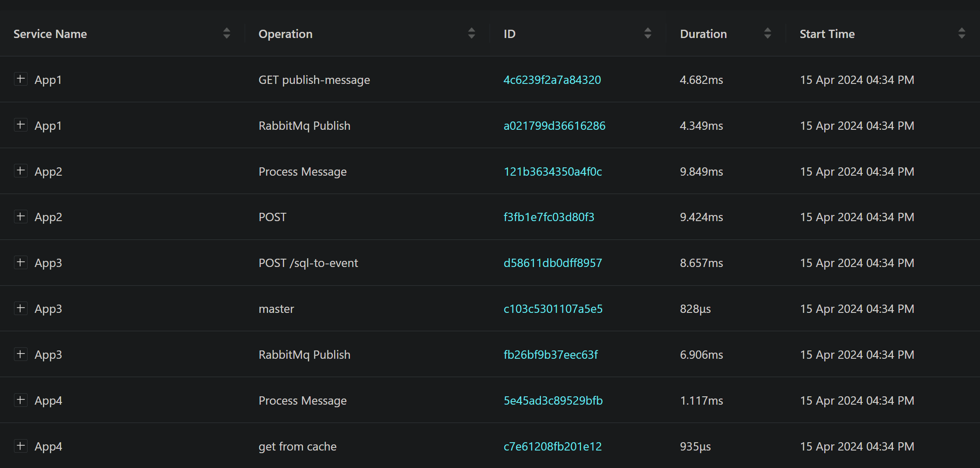
Task: Sort by Operation column arrows
Action: click(x=471, y=33)
